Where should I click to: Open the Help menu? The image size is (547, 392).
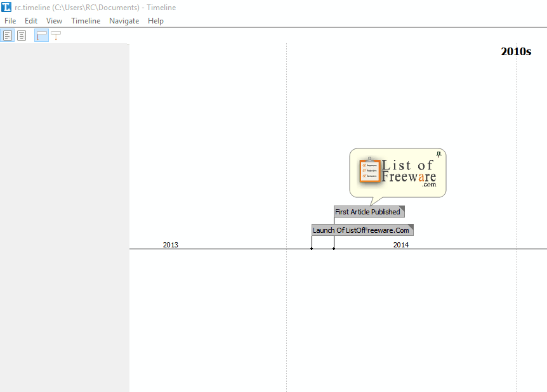click(x=155, y=21)
